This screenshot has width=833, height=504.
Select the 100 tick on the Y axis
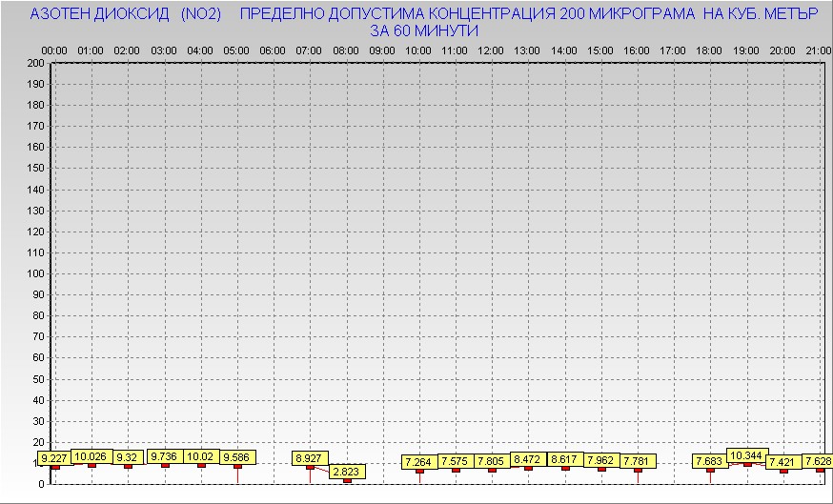click(x=36, y=273)
